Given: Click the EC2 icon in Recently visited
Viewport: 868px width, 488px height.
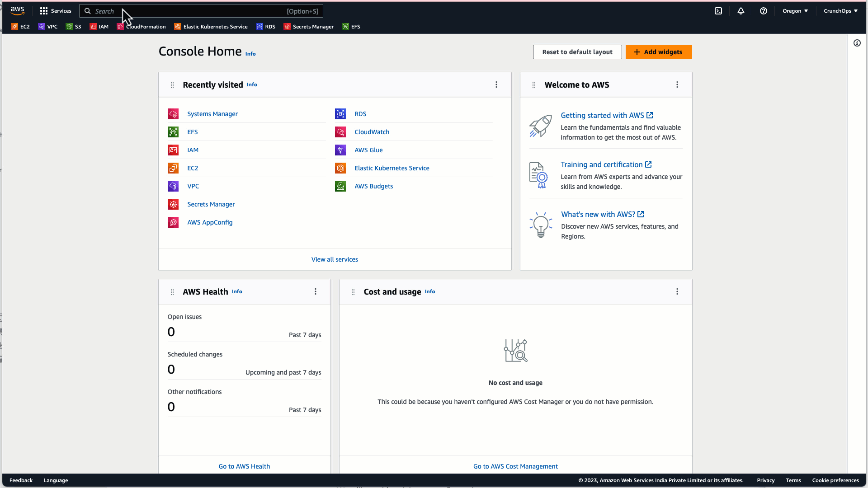Looking at the screenshot, I should pos(173,168).
